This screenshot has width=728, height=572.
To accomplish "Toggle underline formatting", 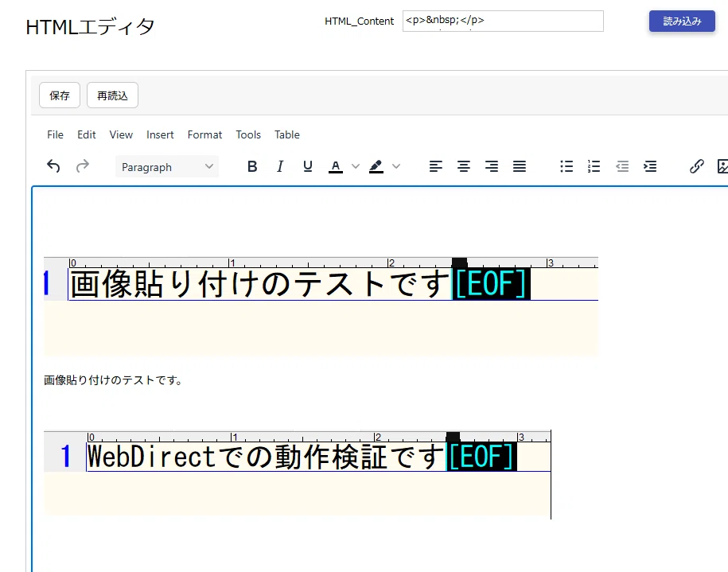I will click(307, 166).
